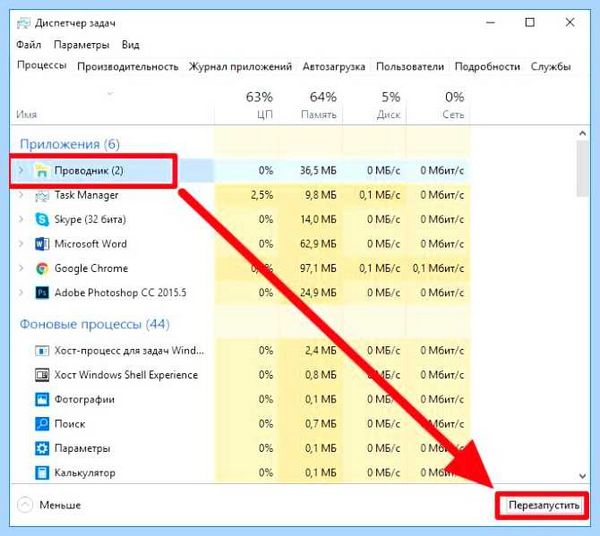Expand the Skype (32 бита) process

pyautogui.click(x=21, y=219)
